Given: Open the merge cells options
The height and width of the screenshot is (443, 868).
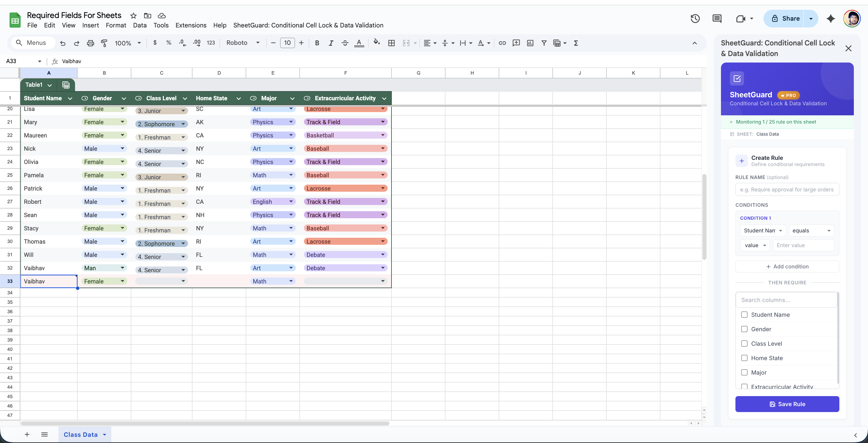Looking at the screenshot, I should (x=409, y=43).
